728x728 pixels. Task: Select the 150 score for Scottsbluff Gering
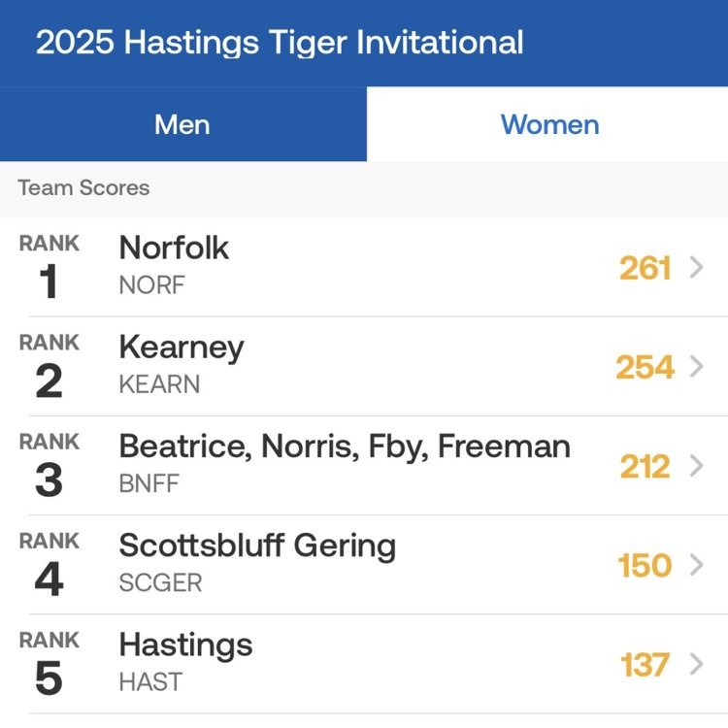[x=645, y=566]
